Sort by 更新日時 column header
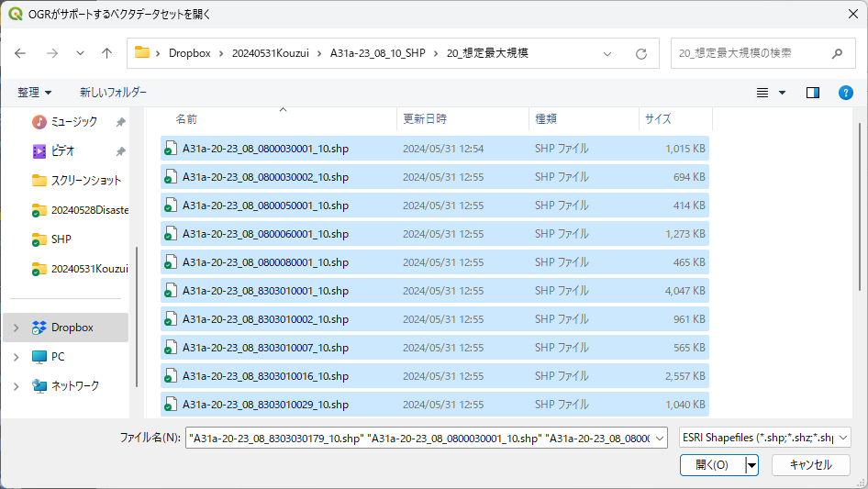This screenshot has height=489, width=868. click(425, 119)
